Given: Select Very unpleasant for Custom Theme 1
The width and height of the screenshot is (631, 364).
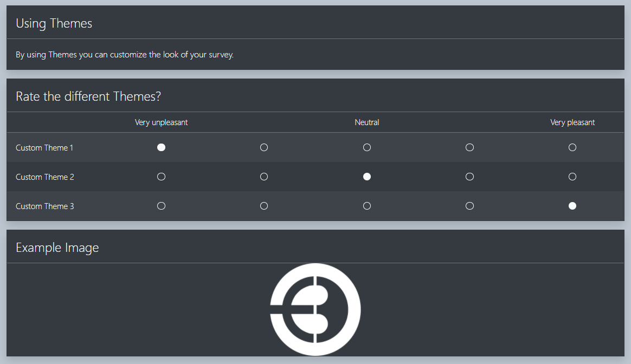Looking at the screenshot, I should click(x=161, y=147).
